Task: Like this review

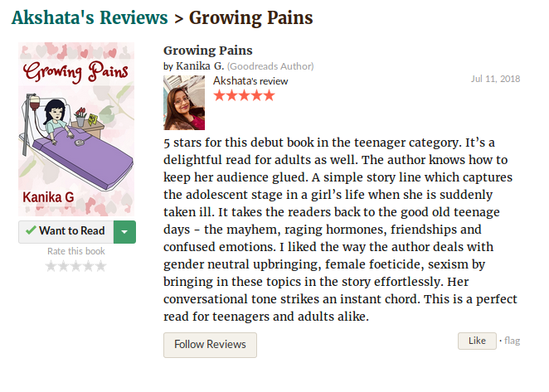Action: pos(477,341)
